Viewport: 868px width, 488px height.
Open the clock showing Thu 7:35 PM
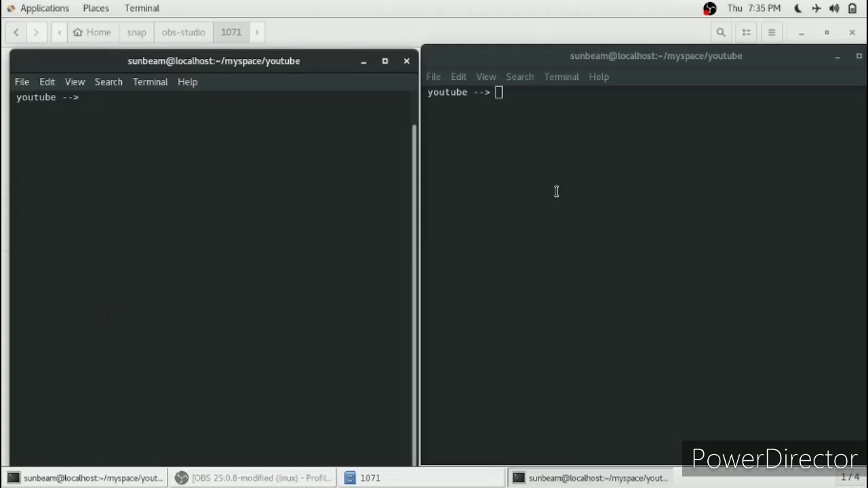(753, 8)
